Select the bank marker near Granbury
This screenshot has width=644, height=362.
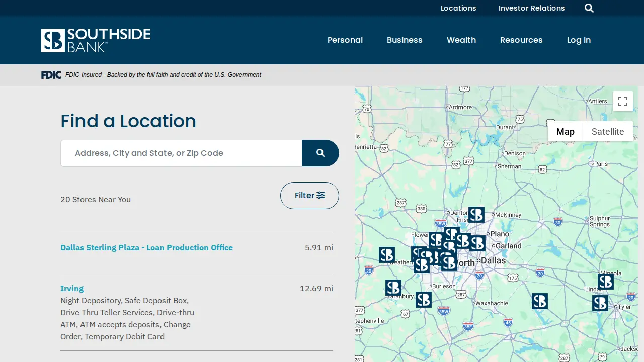point(393,288)
